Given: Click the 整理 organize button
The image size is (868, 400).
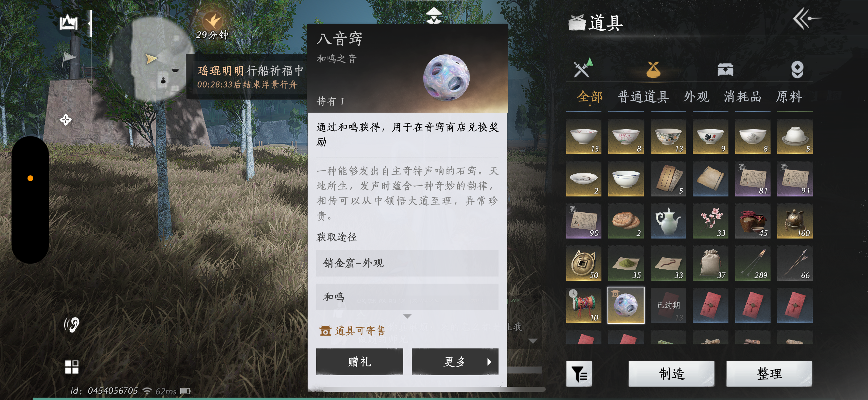Looking at the screenshot, I should coord(769,374).
